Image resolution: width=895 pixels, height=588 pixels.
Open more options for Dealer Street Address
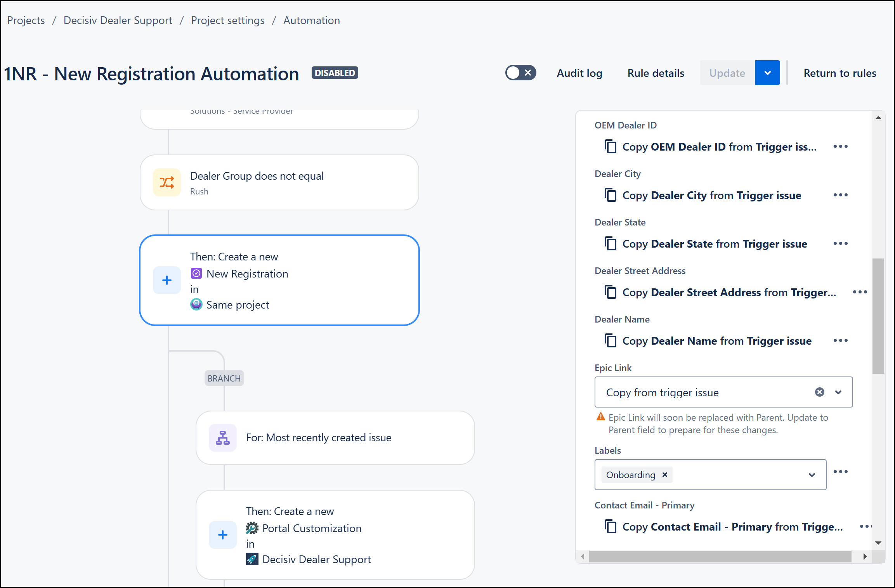[x=860, y=292]
